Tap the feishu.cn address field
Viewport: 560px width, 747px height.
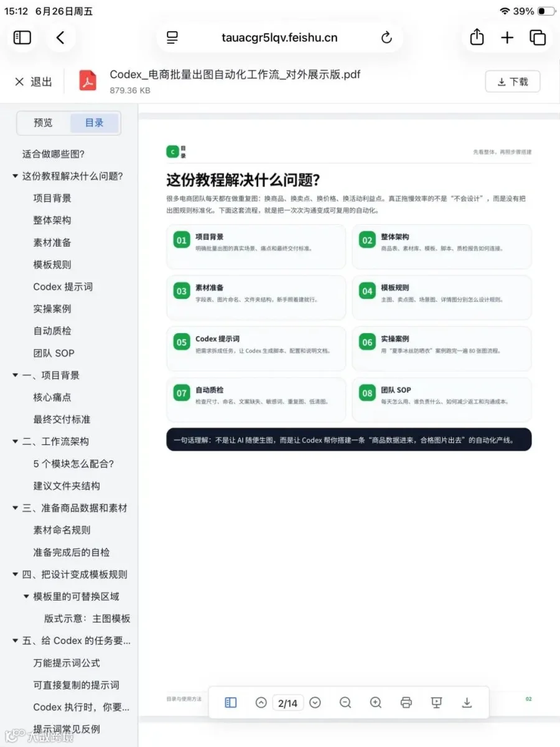279,38
